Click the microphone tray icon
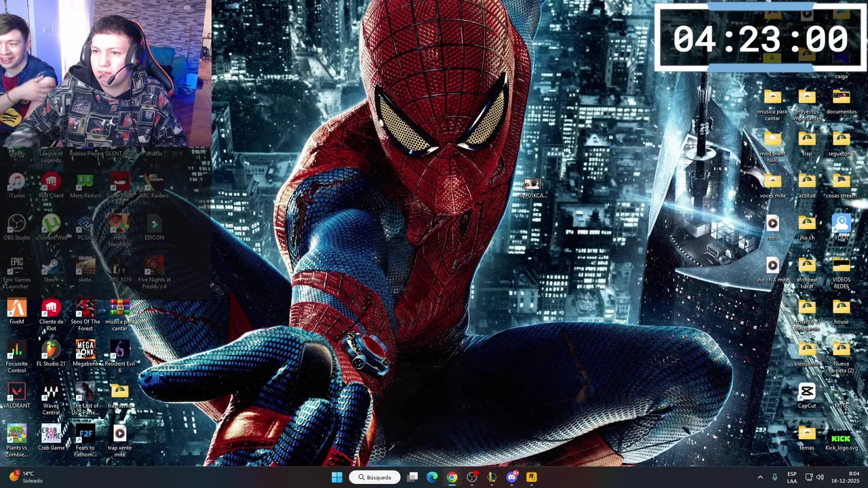 [x=774, y=477]
